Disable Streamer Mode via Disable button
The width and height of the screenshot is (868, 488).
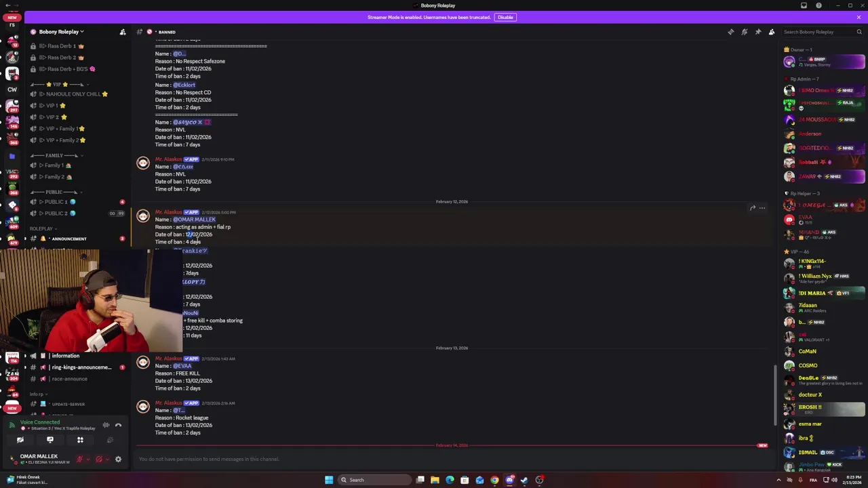[x=505, y=17]
